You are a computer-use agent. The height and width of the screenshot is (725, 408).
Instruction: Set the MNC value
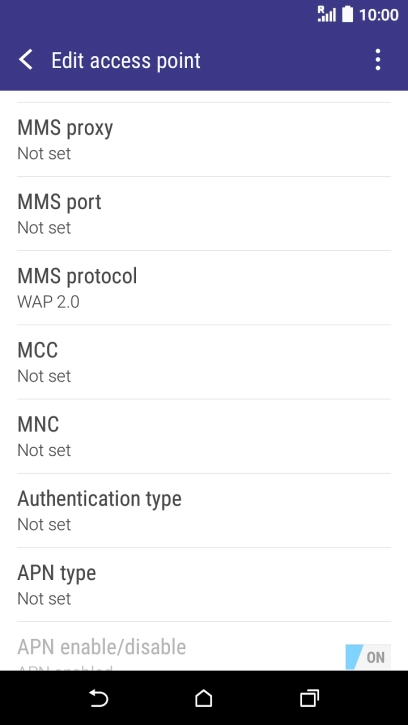[x=204, y=436]
